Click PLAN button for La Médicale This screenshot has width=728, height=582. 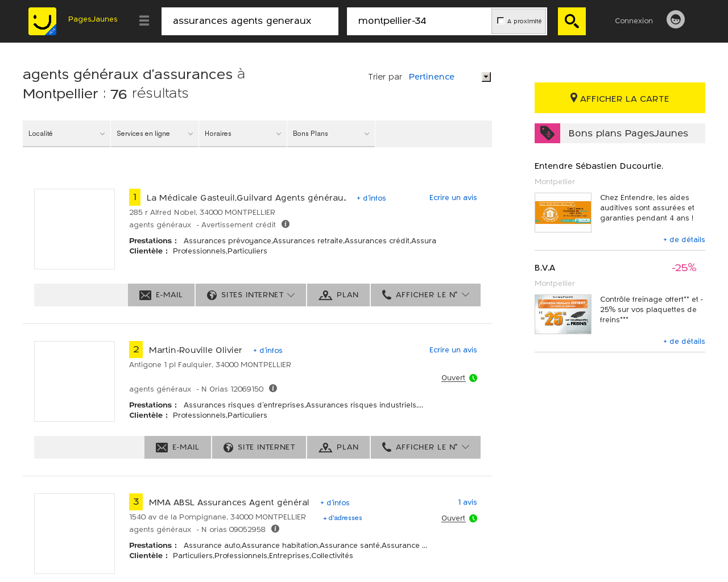coord(338,295)
